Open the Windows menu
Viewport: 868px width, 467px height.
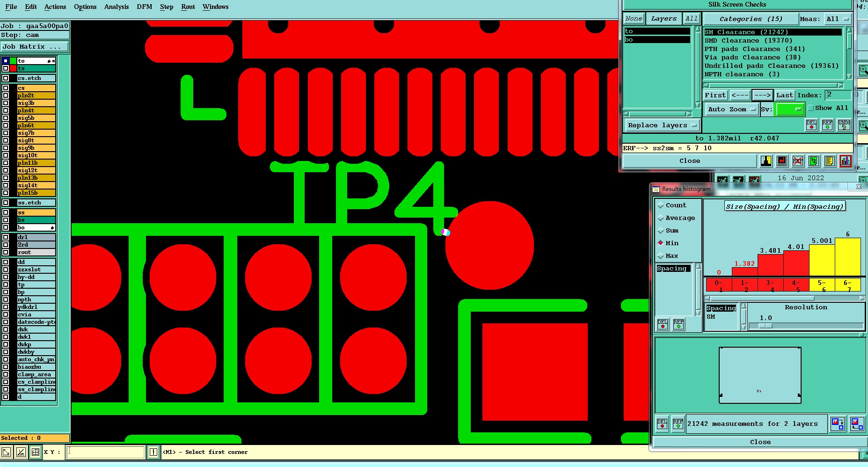pos(216,7)
